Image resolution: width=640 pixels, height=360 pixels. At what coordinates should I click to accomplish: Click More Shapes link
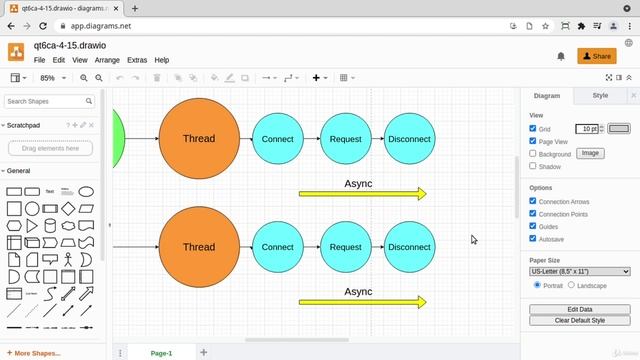pos(33,353)
